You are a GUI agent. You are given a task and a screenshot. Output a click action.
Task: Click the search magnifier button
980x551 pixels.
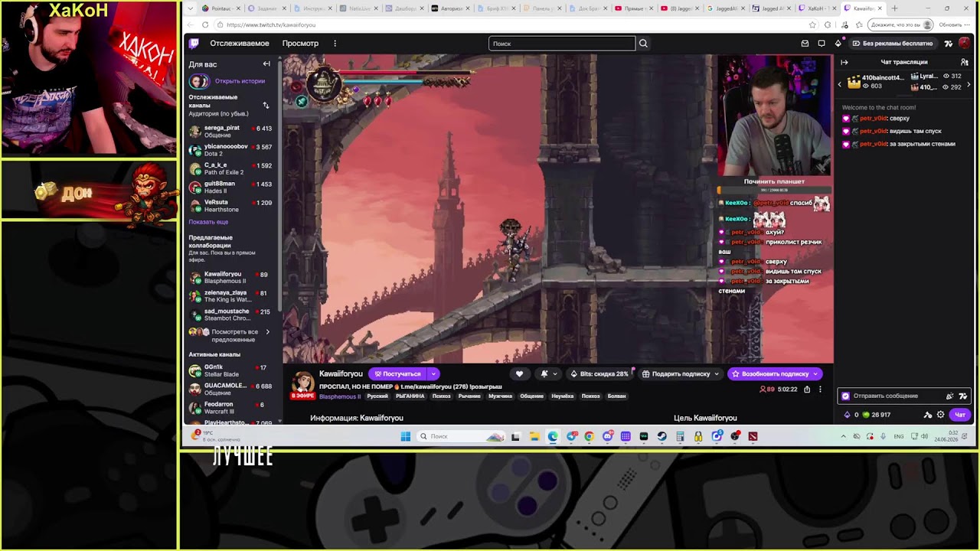click(x=643, y=44)
